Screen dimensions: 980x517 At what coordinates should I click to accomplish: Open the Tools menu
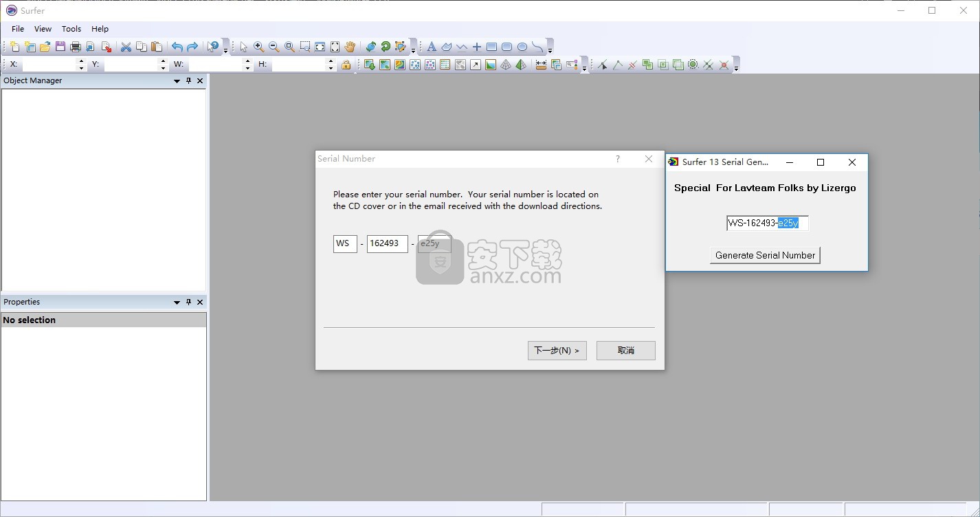coord(71,29)
